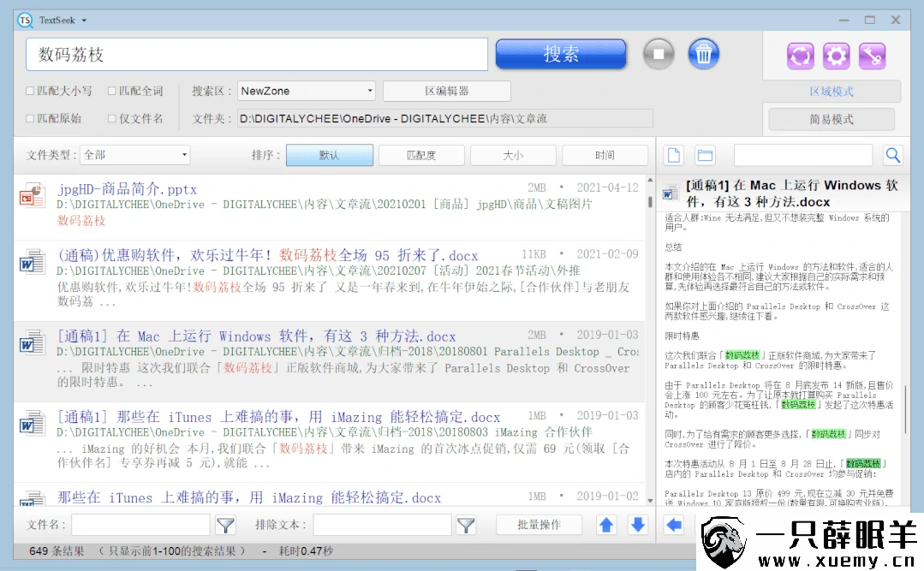The height and width of the screenshot is (571, 924).
Task: Click the red 数码荔枝 snippet under jpgHD result
Action: [x=81, y=220]
